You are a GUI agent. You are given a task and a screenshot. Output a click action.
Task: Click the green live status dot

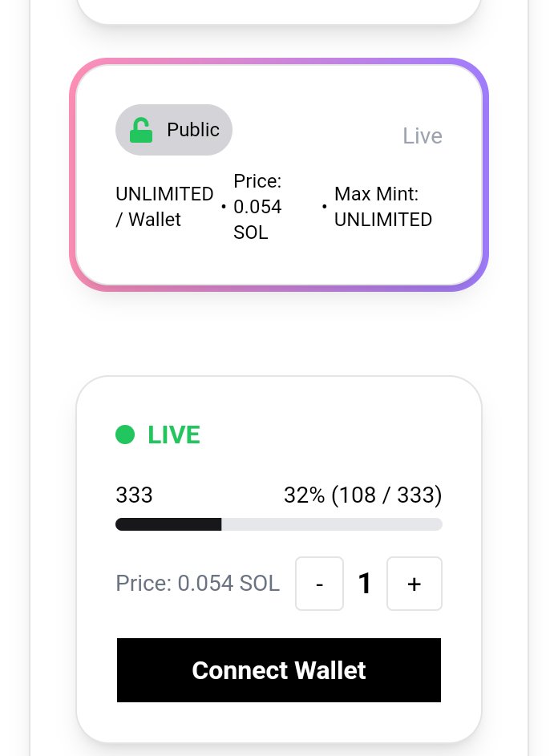pyautogui.click(x=125, y=435)
